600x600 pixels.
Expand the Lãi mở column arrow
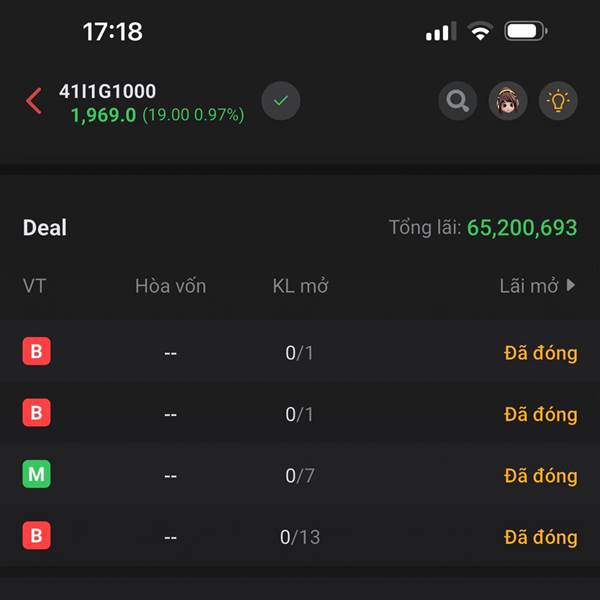[x=571, y=286]
